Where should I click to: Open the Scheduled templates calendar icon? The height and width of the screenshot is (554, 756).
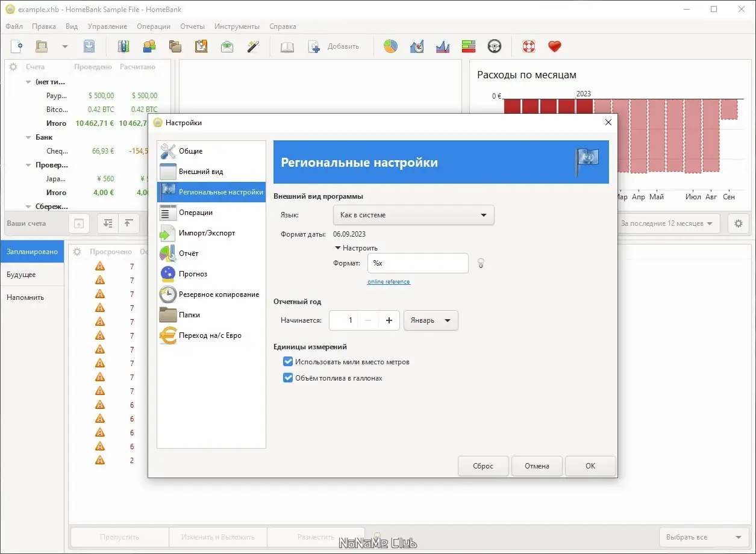(201, 46)
